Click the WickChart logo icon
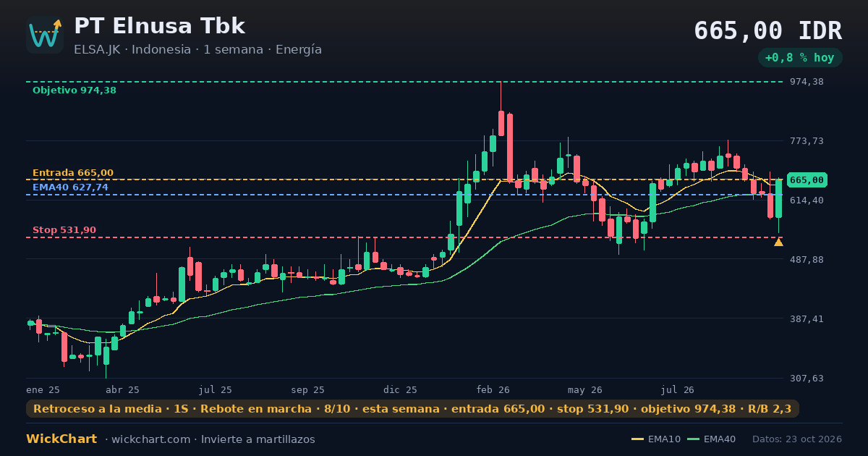 click(x=45, y=35)
